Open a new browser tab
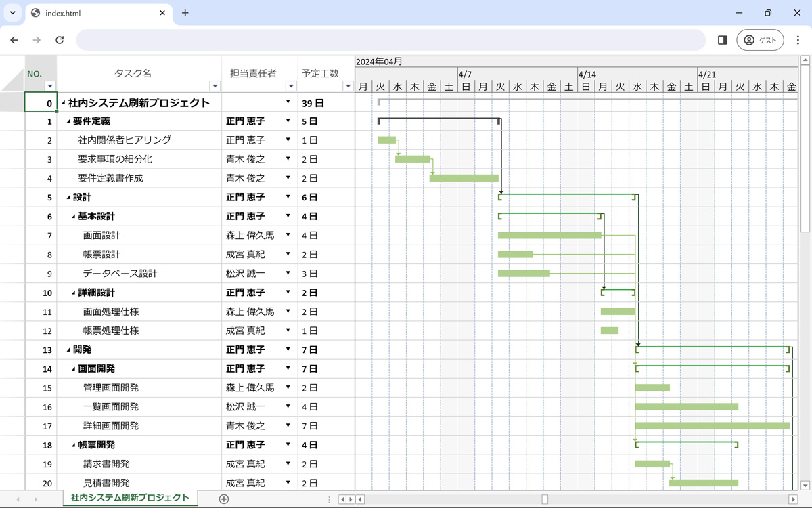The width and height of the screenshot is (812, 508). point(185,12)
